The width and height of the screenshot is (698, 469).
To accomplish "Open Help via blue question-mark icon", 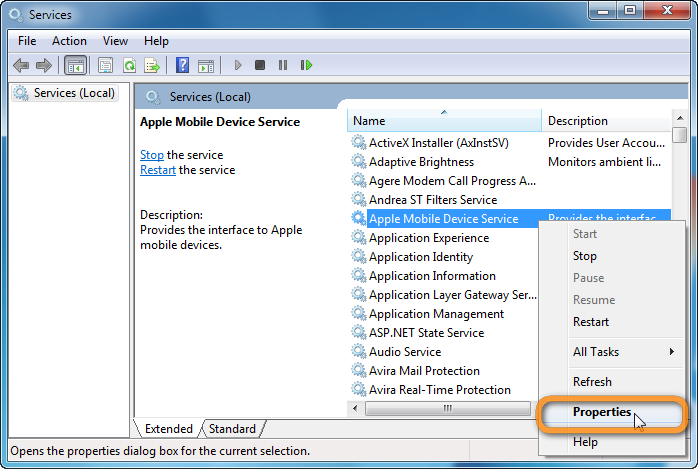I will pos(183,65).
